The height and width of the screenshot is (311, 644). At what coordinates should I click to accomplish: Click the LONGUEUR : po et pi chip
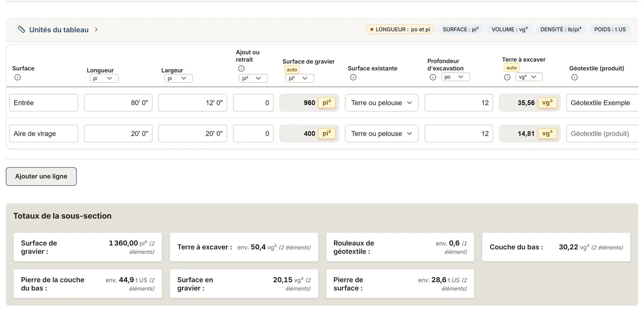[400, 29]
